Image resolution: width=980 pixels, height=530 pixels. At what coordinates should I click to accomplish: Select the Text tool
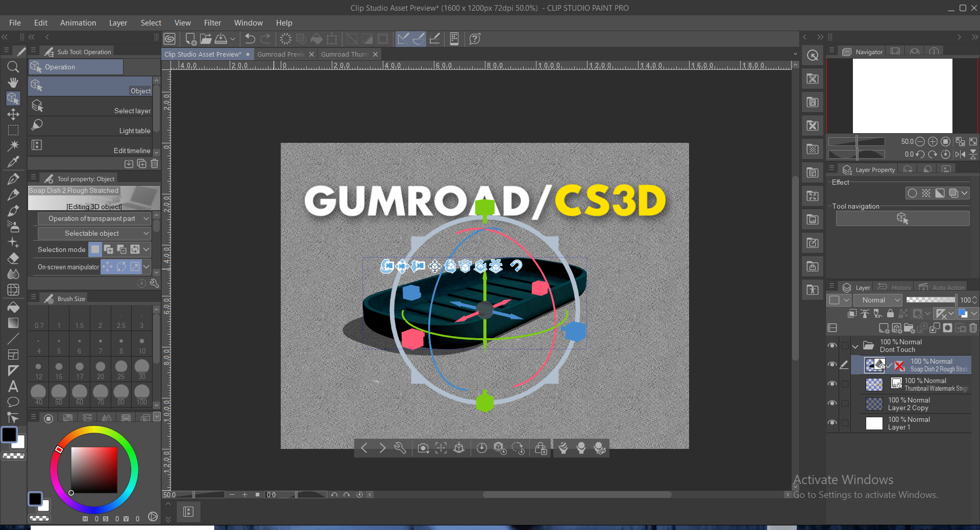pos(13,386)
